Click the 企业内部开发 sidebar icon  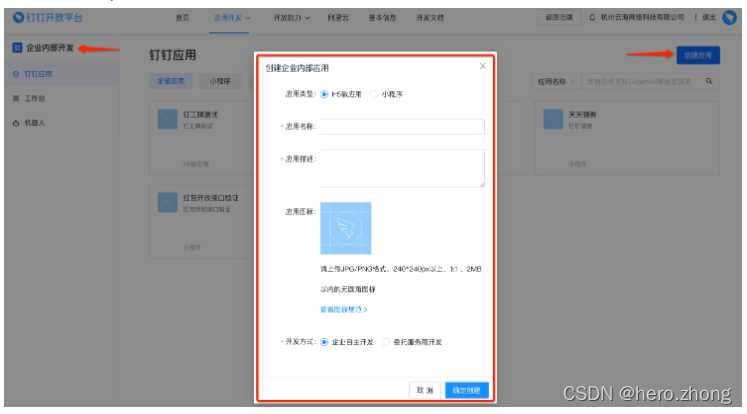tap(17, 48)
